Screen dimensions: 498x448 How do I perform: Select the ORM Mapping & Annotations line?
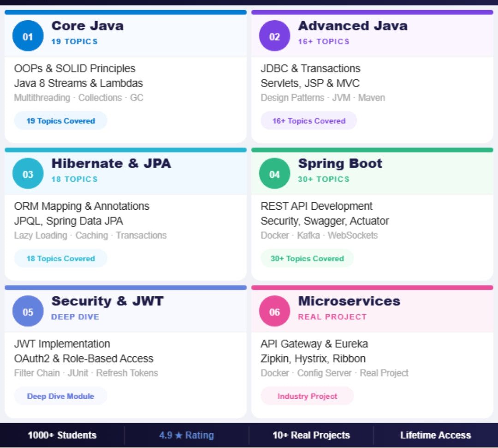point(82,206)
